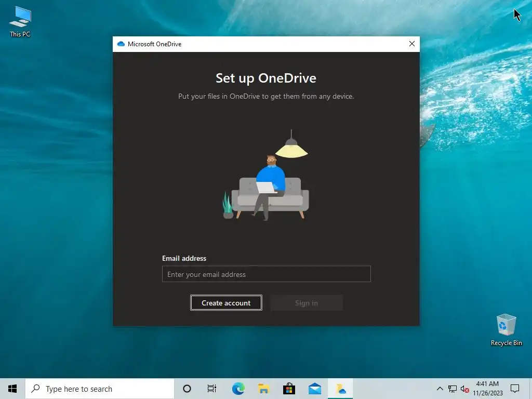This screenshot has width=532, height=399.
Task: Open the notification Action Center
Action: pos(515,389)
